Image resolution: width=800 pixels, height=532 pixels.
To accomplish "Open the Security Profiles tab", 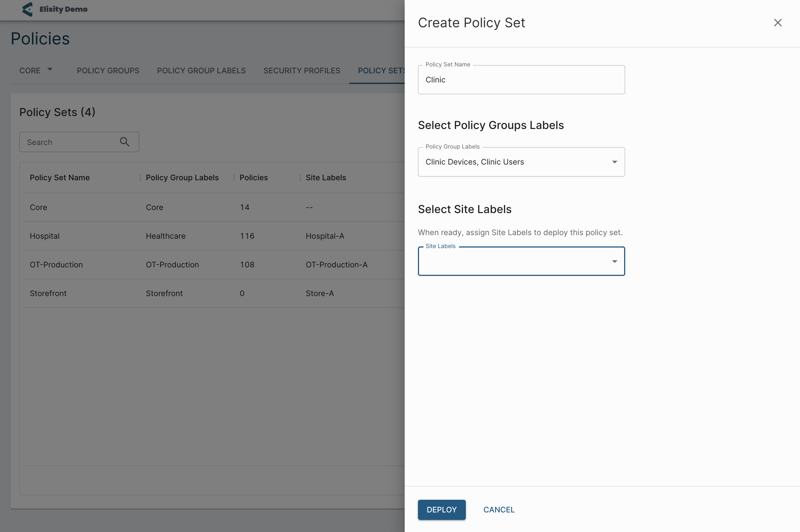I will 302,71.
